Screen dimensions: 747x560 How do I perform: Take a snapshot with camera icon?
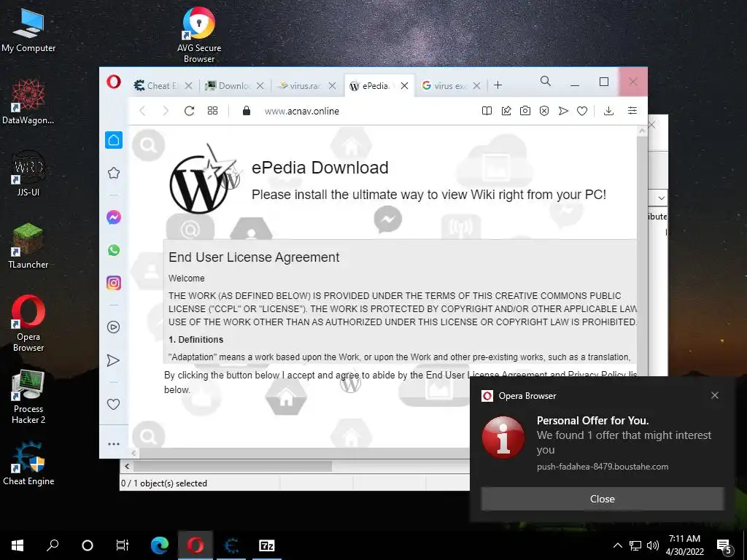(x=525, y=111)
